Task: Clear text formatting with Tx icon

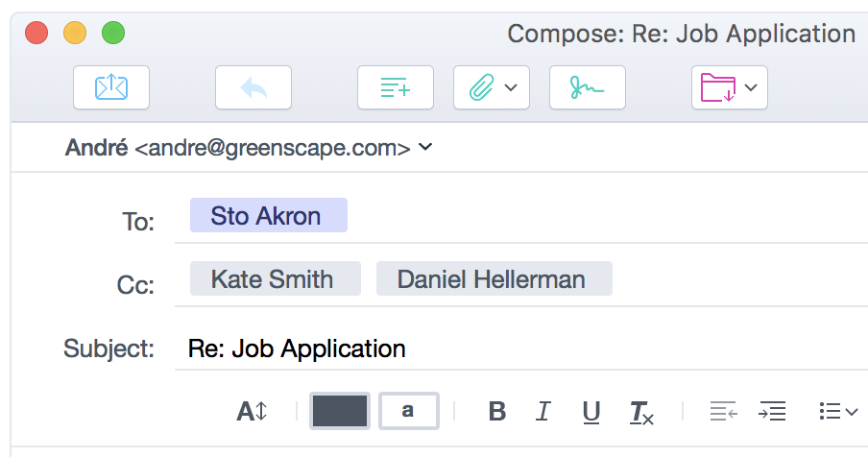Action: (640, 412)
